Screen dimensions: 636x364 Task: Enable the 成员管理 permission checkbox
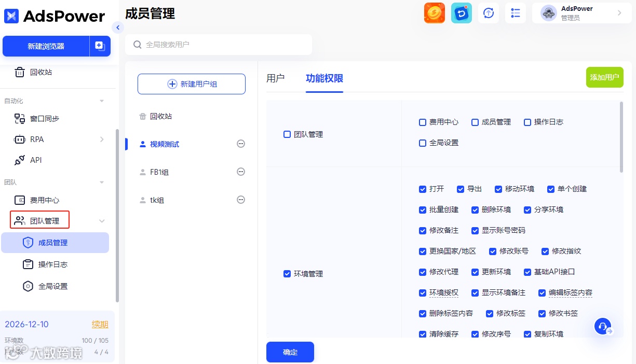coord(475,122)
